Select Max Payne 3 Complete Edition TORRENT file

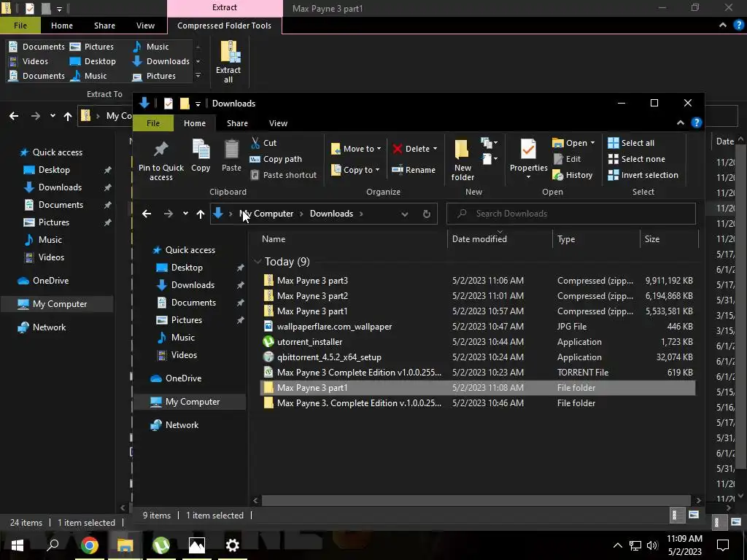(x=478, y=373)
